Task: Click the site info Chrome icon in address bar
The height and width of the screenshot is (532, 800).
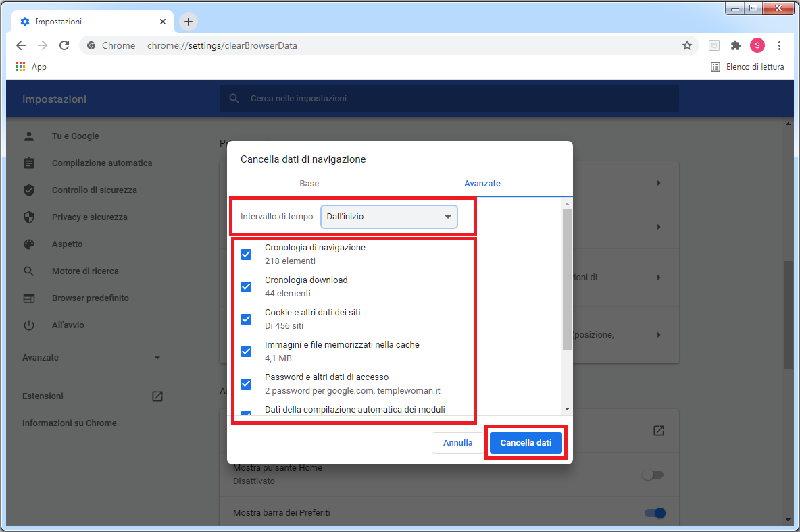Action: tap(91, 45)
